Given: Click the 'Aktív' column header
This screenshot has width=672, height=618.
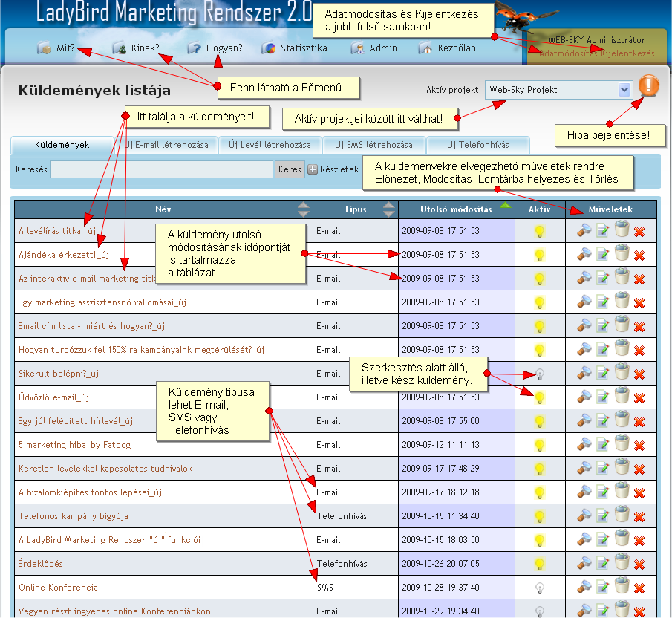Looking at the screenshot, I should coord(540,209).
